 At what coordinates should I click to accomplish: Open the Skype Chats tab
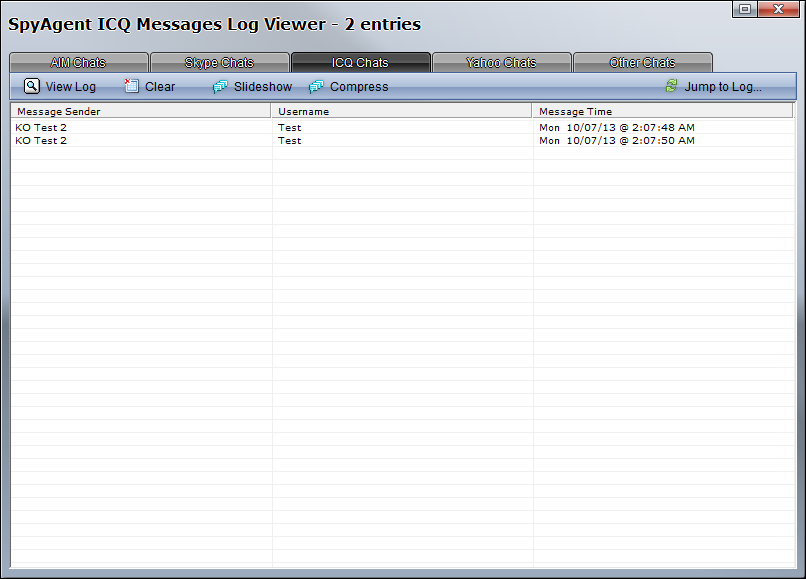point(219,63)
